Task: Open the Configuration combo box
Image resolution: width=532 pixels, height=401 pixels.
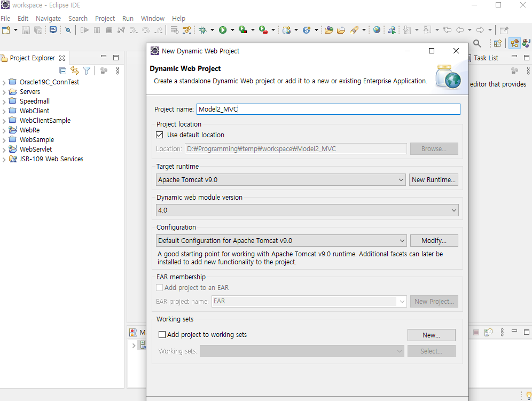Action: coord(281,240)
